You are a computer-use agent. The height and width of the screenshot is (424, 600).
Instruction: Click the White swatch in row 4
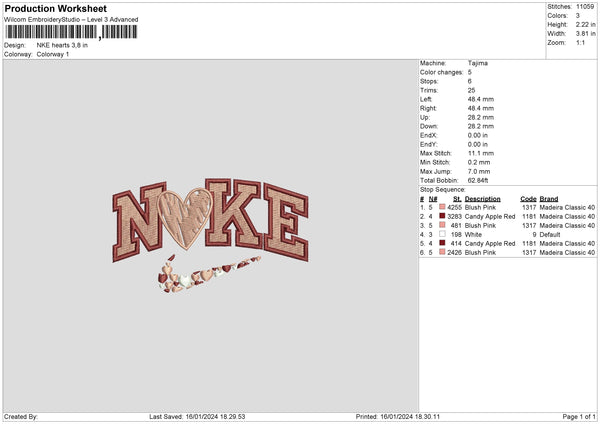click(442, 234)
